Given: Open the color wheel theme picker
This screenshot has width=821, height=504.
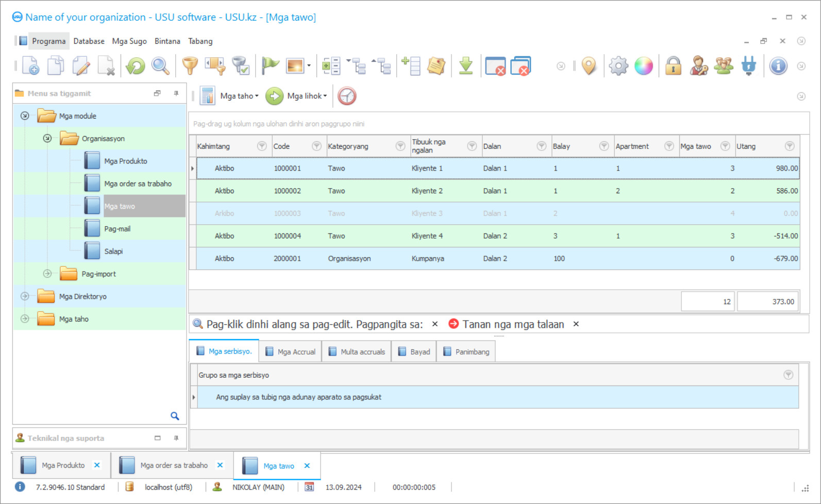Looking at the screenshot, I should point(643,66).
